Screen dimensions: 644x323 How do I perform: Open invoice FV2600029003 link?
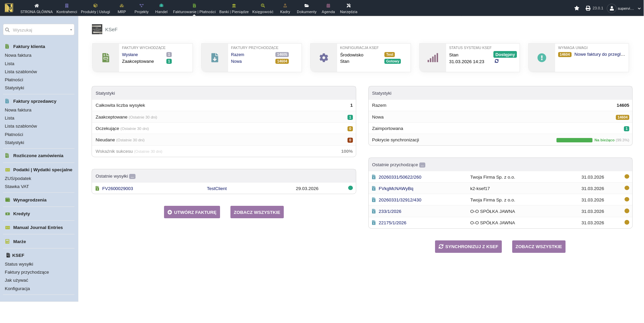117,189
